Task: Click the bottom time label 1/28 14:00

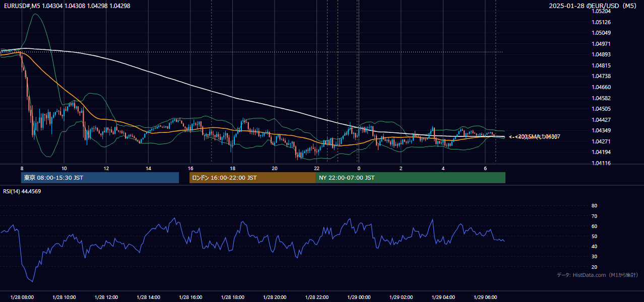Action: coord(148,297)
